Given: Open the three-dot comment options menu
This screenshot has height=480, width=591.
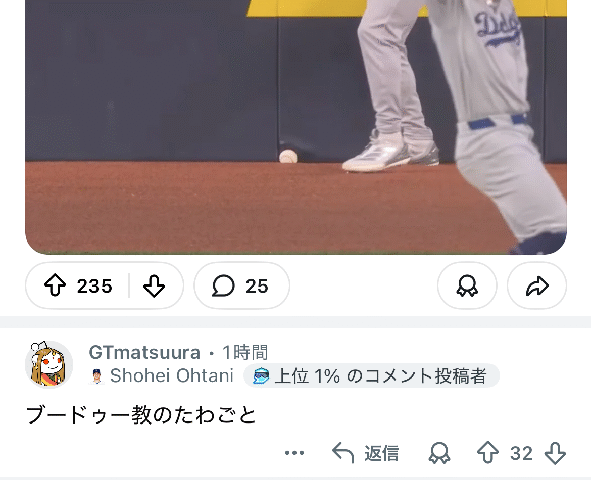Looking at the screenshot, I should [x=294, y=453].
